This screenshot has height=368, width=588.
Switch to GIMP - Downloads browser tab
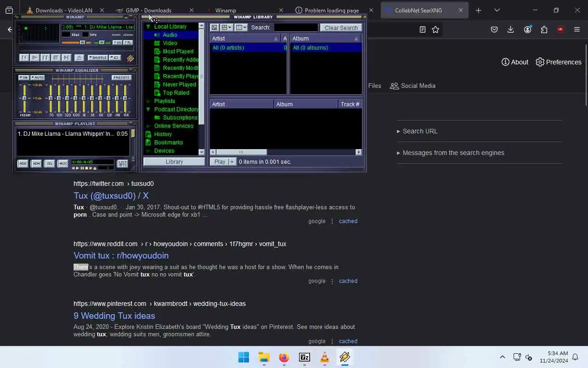(x=148, y=10)
